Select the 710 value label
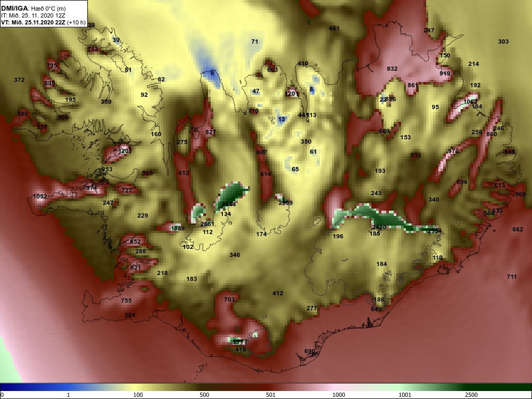Image resolution: width=532 pixels, height=399 pixels. tap(253, 110)
